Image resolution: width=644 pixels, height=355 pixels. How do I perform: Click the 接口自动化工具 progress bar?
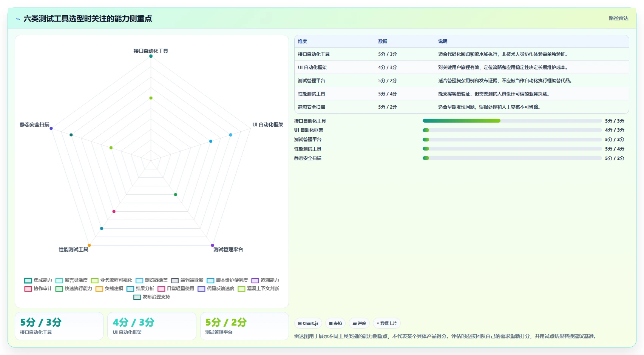512,121
